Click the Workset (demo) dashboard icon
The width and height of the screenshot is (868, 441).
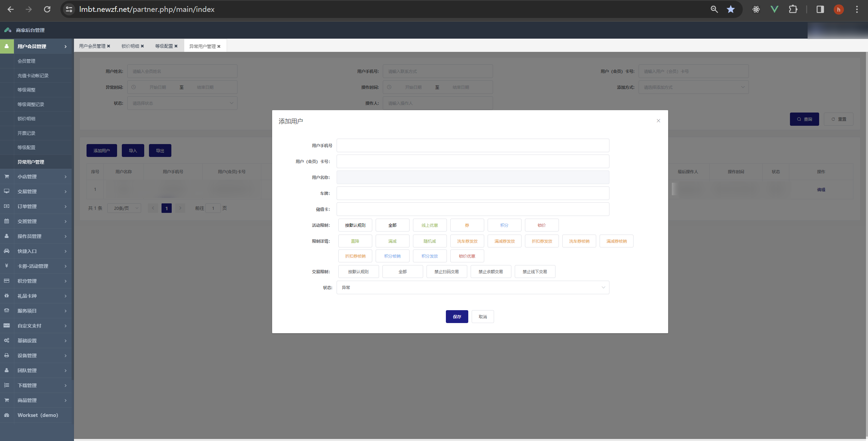tap(7, 415)
